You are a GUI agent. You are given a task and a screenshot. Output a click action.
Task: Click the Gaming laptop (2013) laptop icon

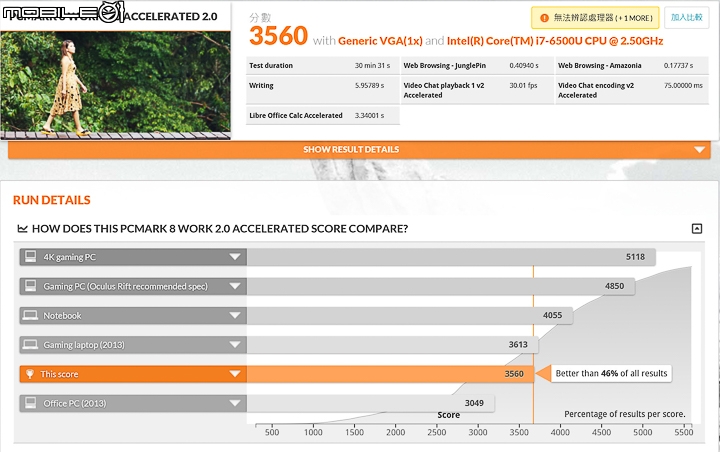point(30,345)
